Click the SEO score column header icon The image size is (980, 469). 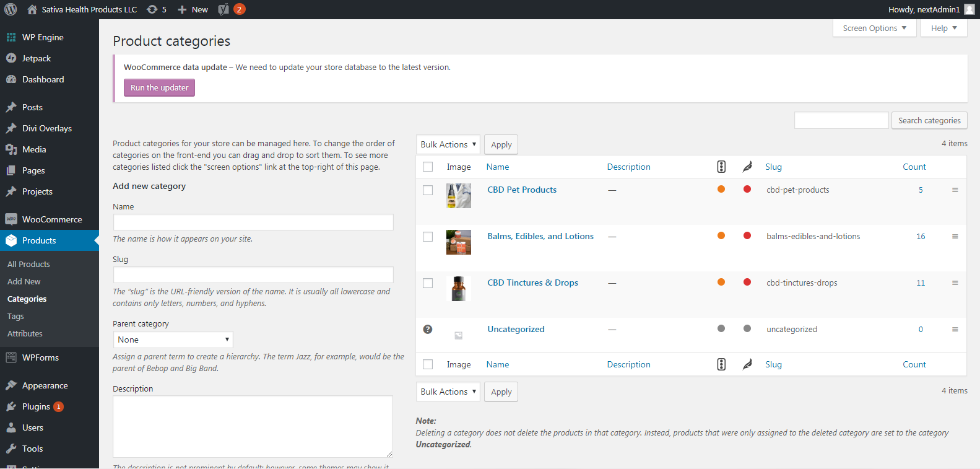(x=721, y=167)
